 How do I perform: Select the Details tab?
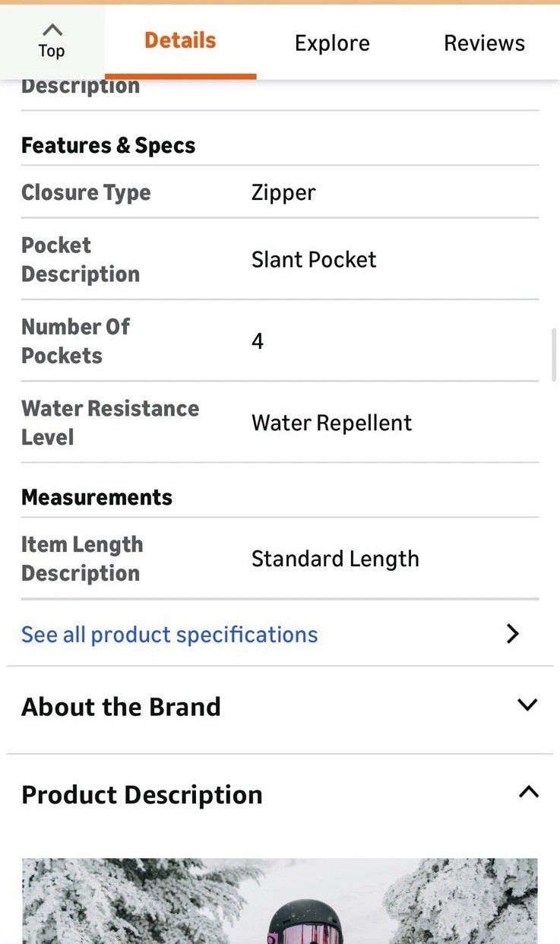tap(180, 41)
